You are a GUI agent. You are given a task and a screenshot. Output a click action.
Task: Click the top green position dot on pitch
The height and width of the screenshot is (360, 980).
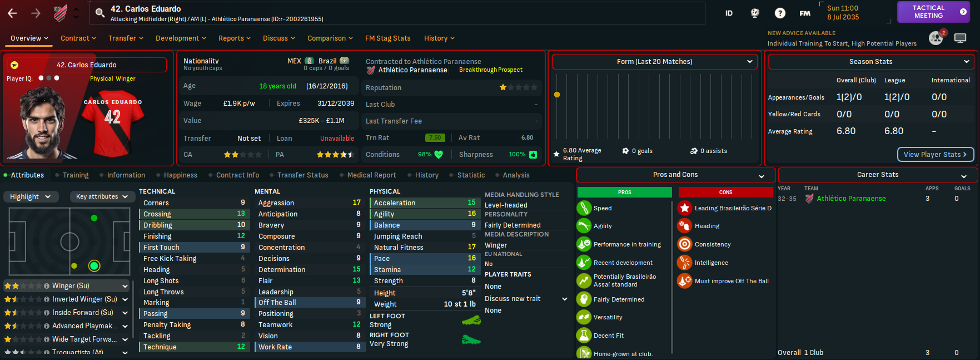(94, 218)
